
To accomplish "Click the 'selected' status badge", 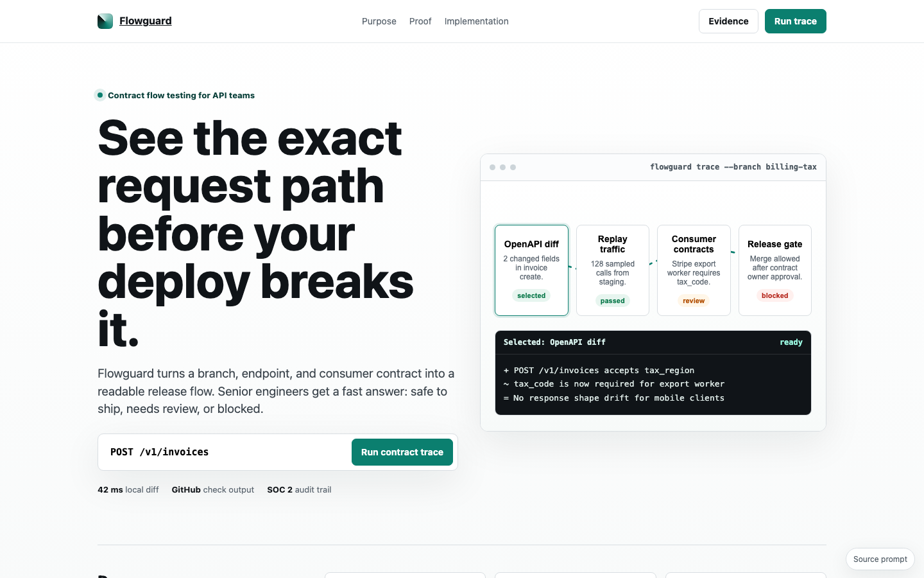I will click(531, 295).
